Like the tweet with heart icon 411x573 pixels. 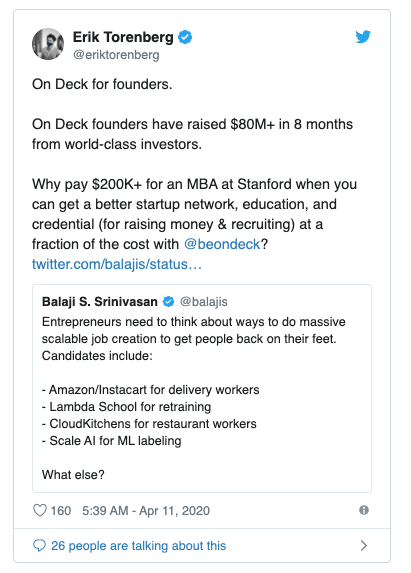point(40,510)
